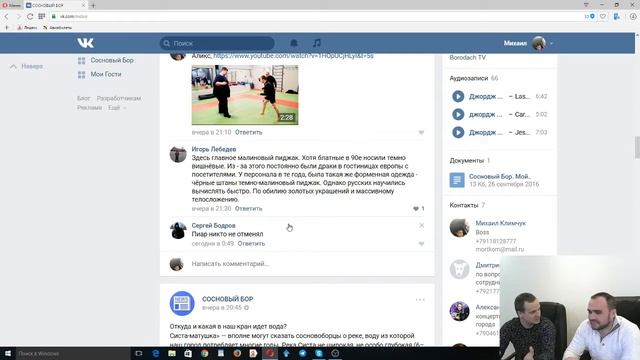Like the comment posted at 21:10
The width and height of the screenshot is (640, 360).
tap(421, 132)
